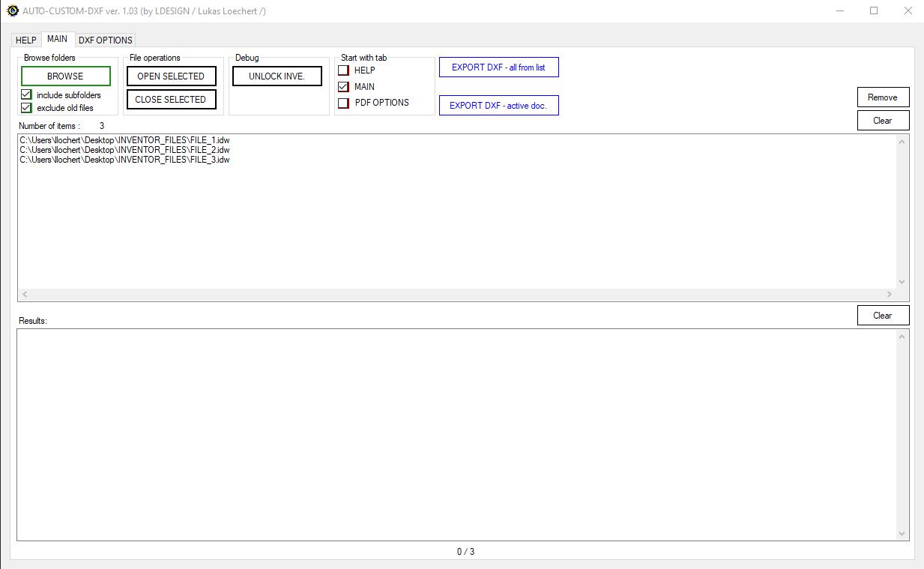Click EXPORT DXF - active doc.
924x569 pixels.
click(498, 105)
